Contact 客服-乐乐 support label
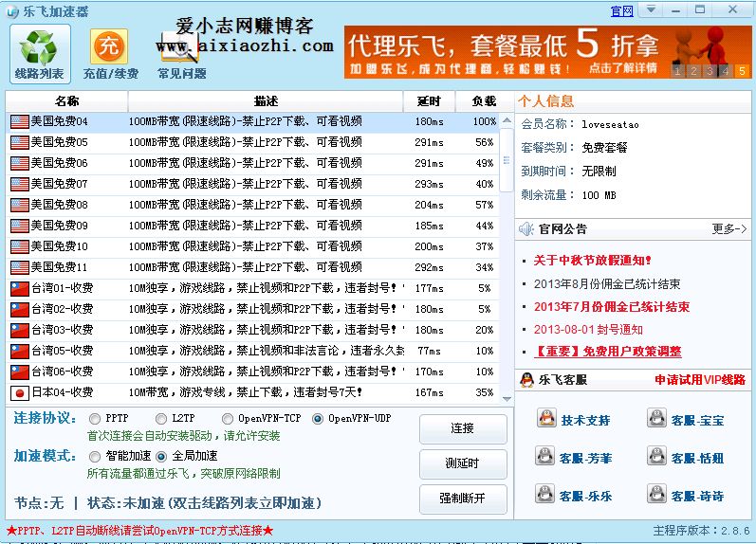Viewport: 756px width, 544px height. tap(586, 497)
